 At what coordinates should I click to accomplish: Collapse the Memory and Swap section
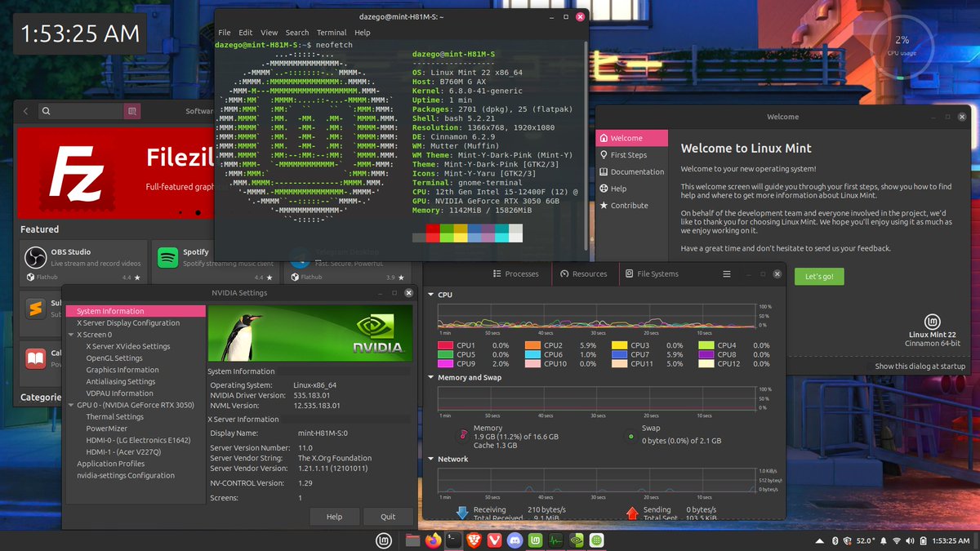(x=431, y=378)
